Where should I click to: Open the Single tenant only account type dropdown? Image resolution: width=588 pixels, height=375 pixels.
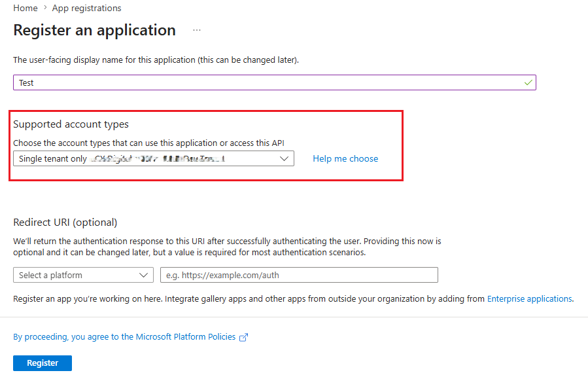point(153,158)
